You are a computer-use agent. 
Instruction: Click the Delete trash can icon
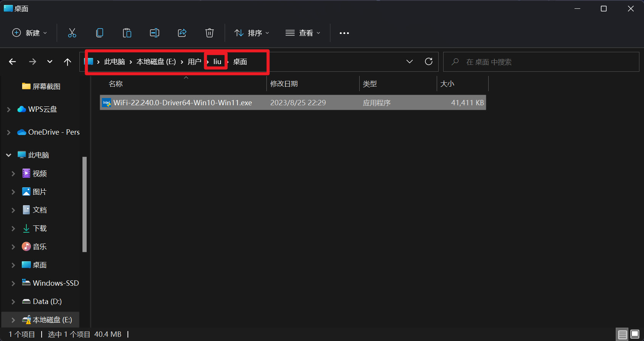click(x=210, y=33)
